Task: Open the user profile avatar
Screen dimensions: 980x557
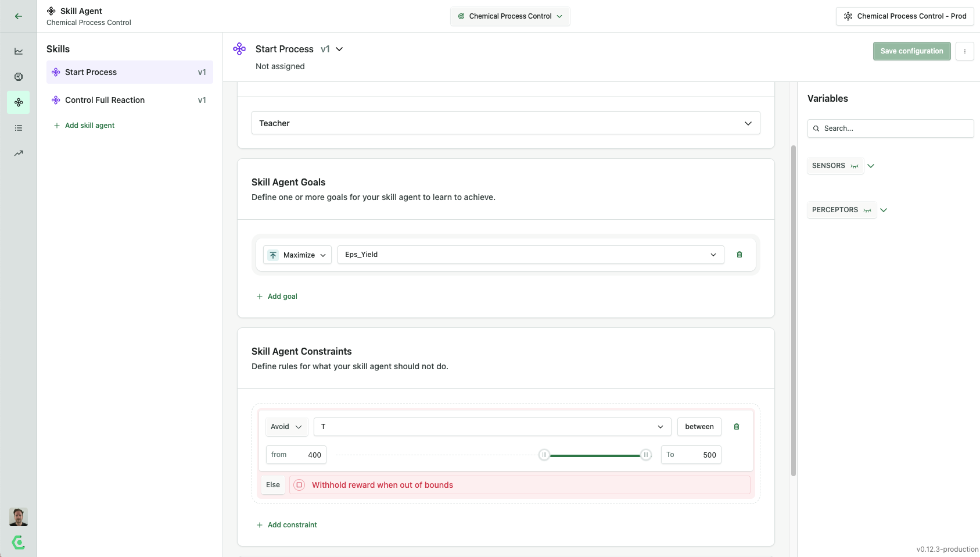Action: 19,517
